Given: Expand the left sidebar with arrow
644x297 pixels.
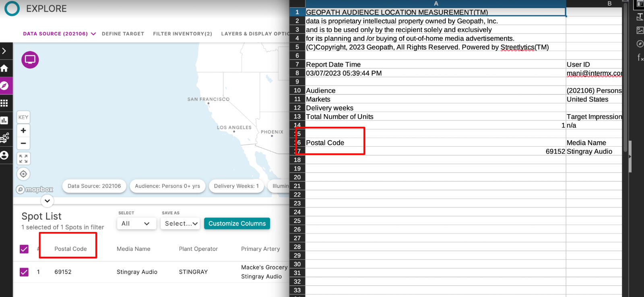Looking at the screenshot, I should click(x=4, y=51).
